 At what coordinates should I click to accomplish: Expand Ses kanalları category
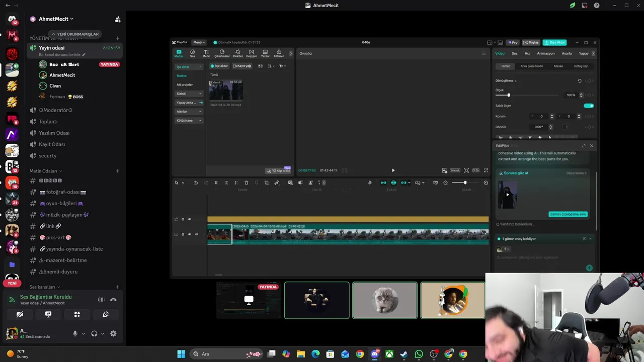[44, 287]
